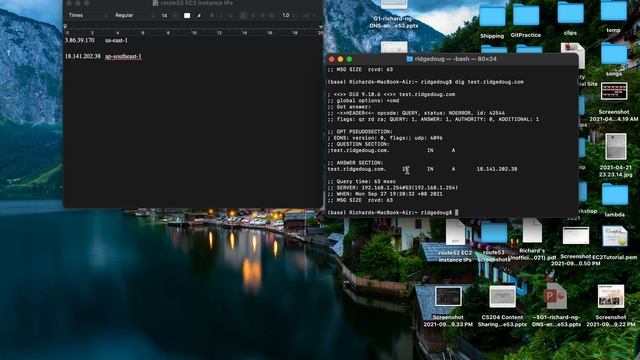Select the ~$G1-richard-ng-DNS PowerPoint file icon
640x360 pixels.
556,296
